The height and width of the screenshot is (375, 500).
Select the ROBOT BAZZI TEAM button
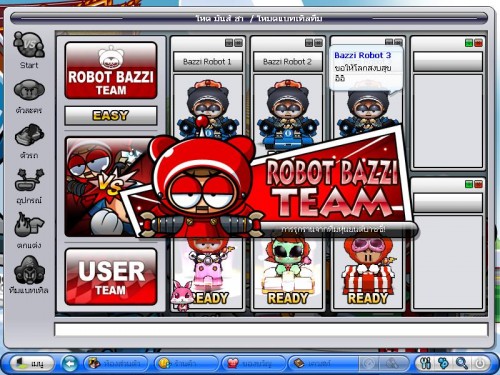click(111, 70)
